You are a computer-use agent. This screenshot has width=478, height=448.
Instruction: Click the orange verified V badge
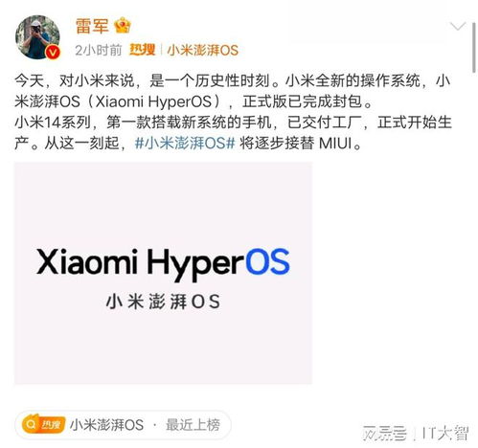pyautogui.click(x=53, y=52)
